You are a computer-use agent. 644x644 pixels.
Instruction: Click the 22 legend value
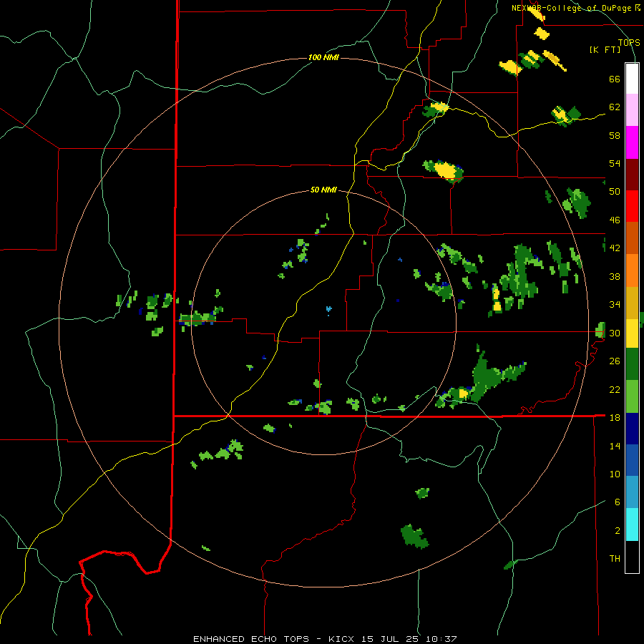pyautogui.click(x=615, y=389)
